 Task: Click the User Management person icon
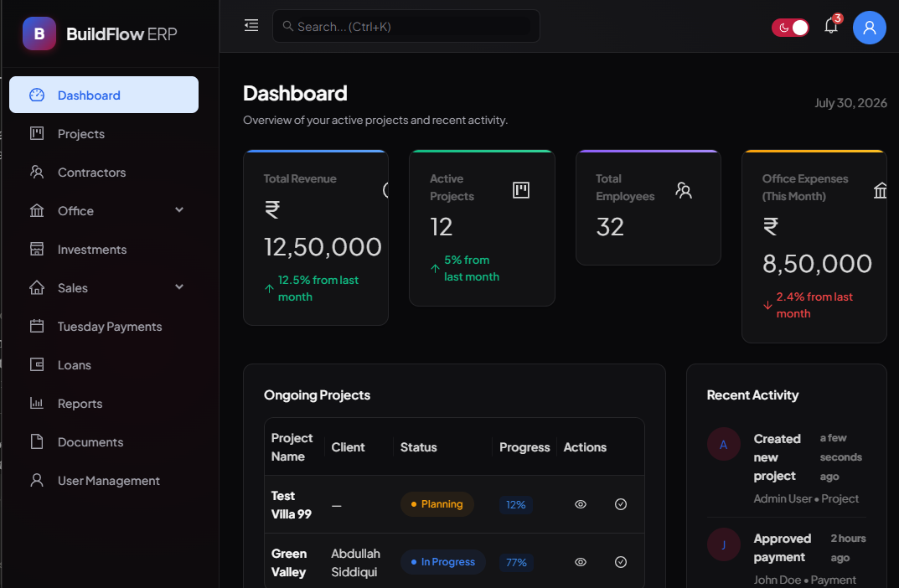[x=37, y=480]
